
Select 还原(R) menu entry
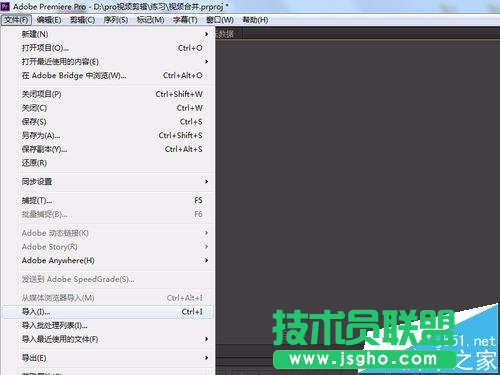pos(107,163)
